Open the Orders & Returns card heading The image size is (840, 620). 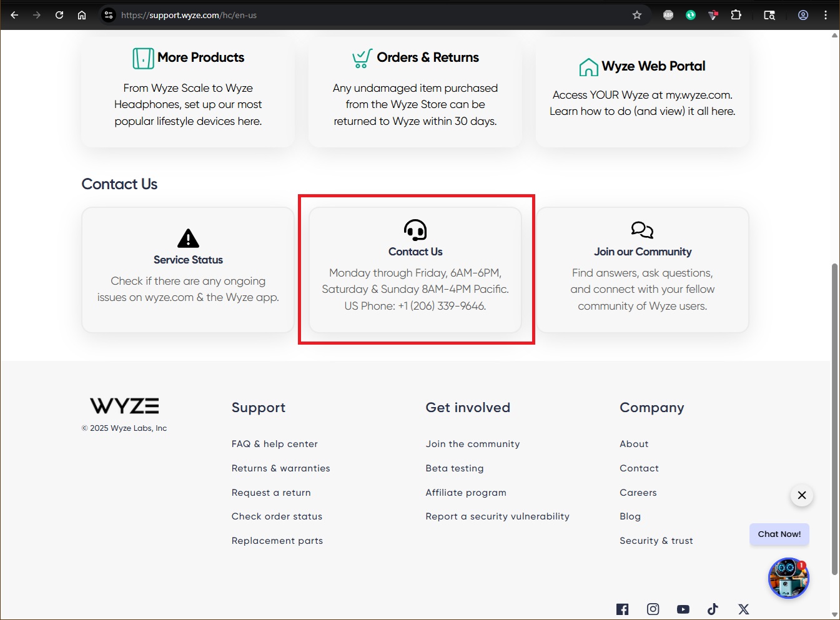tap(428, 57)
